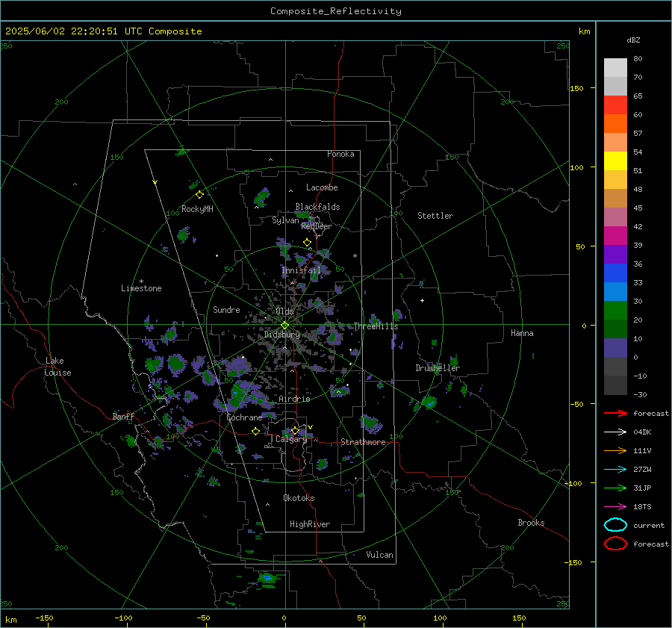Click the magenta 18TS arrow in legend

click(615, 507)
